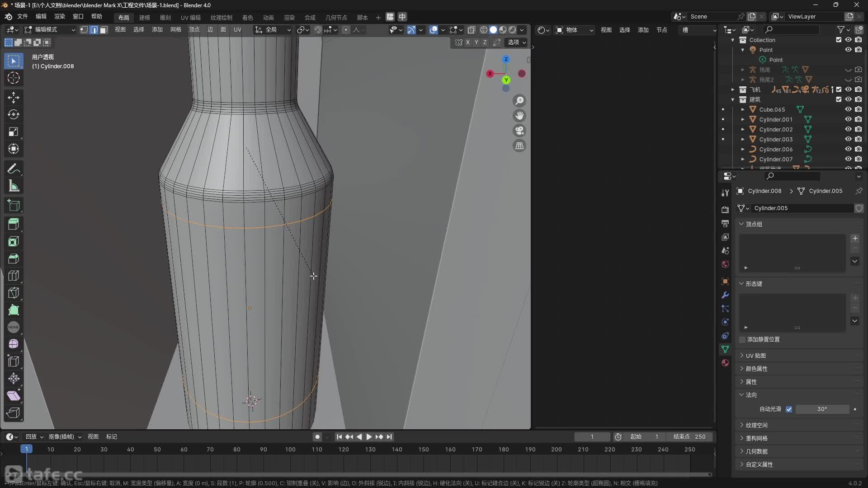Click 标记 in timeline header

pyautogui.click(x=112, y=437)
